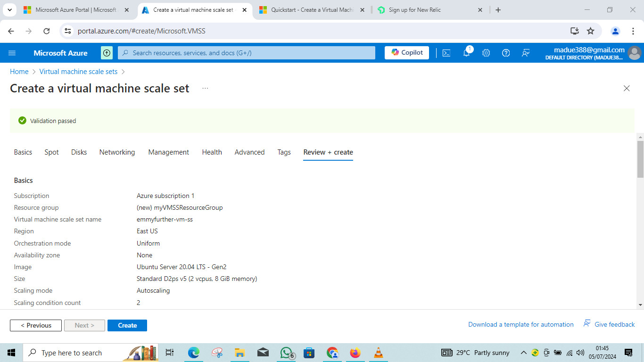
Task: Expand the Chrome tab search dropdown
Action: pyautogui.click(x=9, y=10)
